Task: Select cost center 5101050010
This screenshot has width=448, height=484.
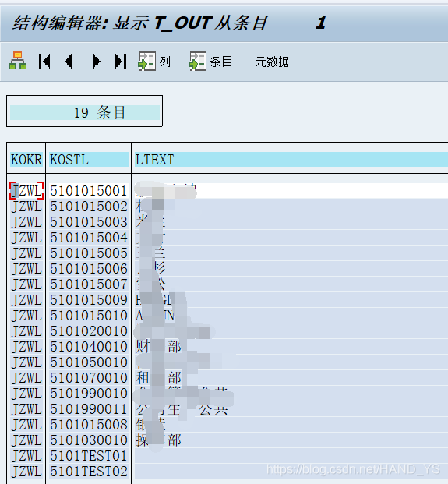Action: pyautogui.click(x=89, y=362)
